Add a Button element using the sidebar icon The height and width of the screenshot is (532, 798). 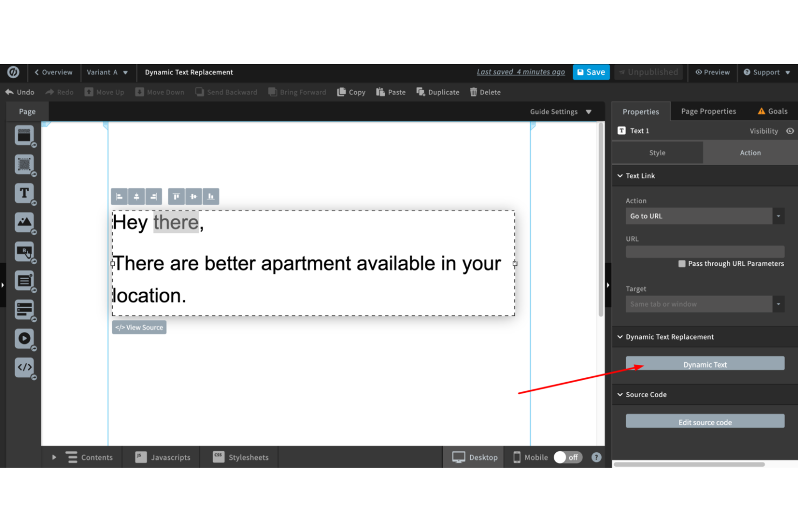[24, 251]
